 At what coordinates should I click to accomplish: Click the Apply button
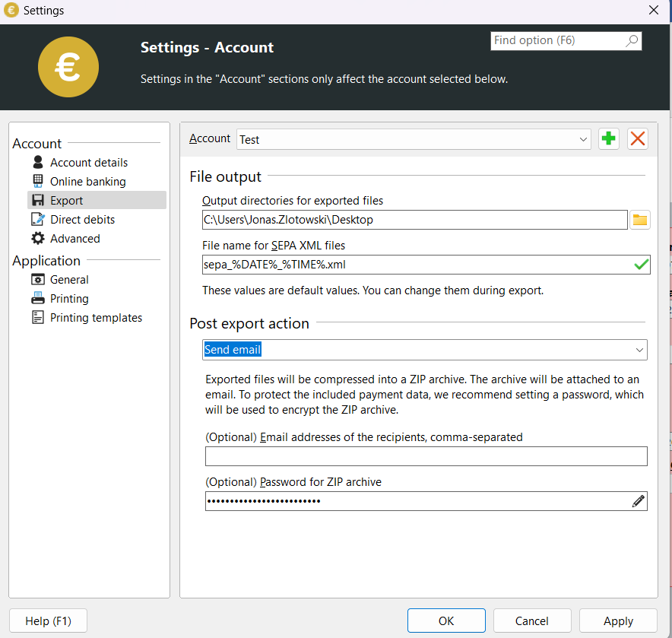[x=618, y=621]
